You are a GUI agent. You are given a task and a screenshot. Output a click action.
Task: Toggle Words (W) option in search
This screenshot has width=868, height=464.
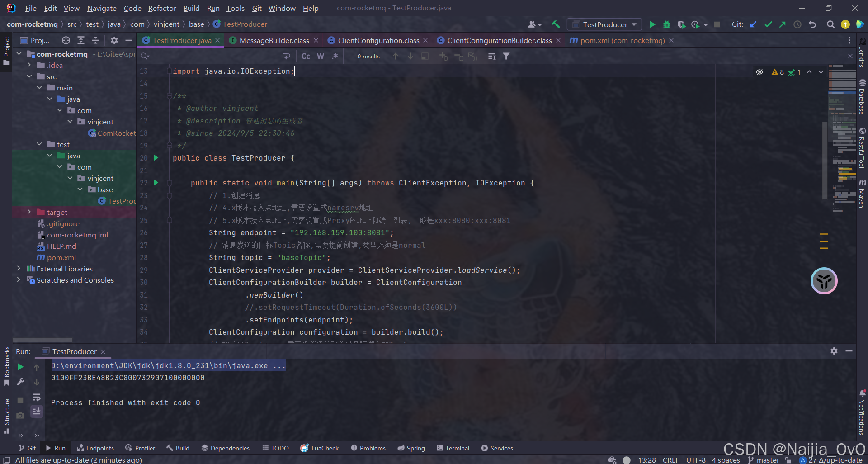pyautogui.click(x=321, y=56)
